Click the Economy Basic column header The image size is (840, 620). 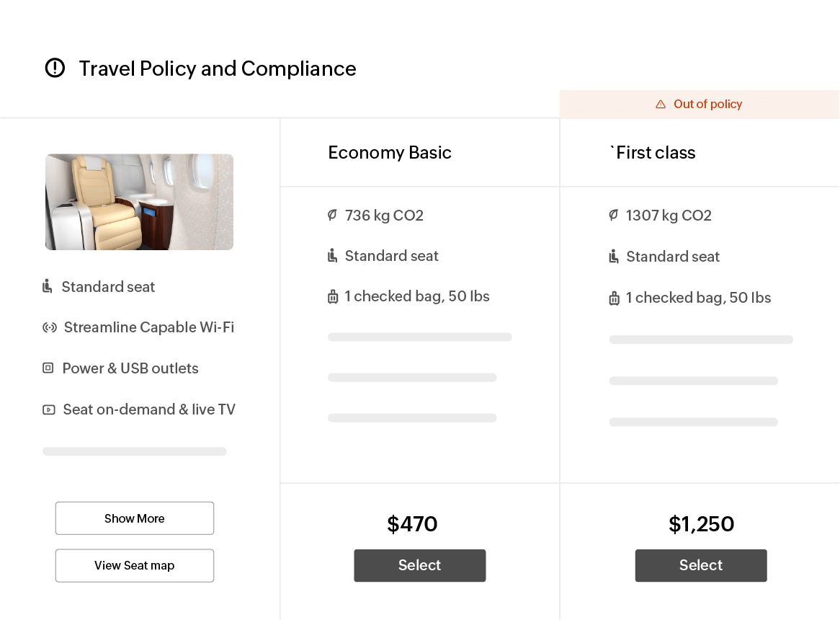click(x=390, y=153)
